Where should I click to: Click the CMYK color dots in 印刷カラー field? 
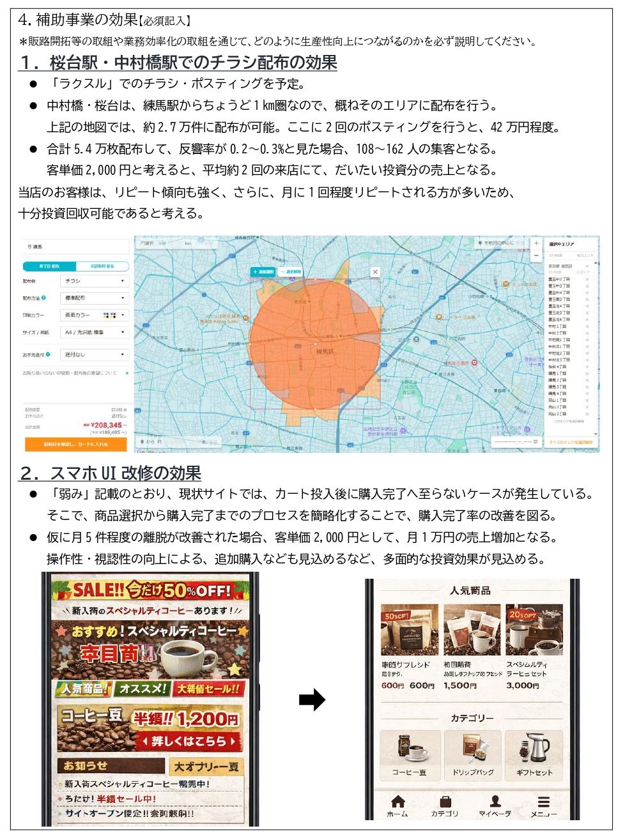tap(110, 315)
